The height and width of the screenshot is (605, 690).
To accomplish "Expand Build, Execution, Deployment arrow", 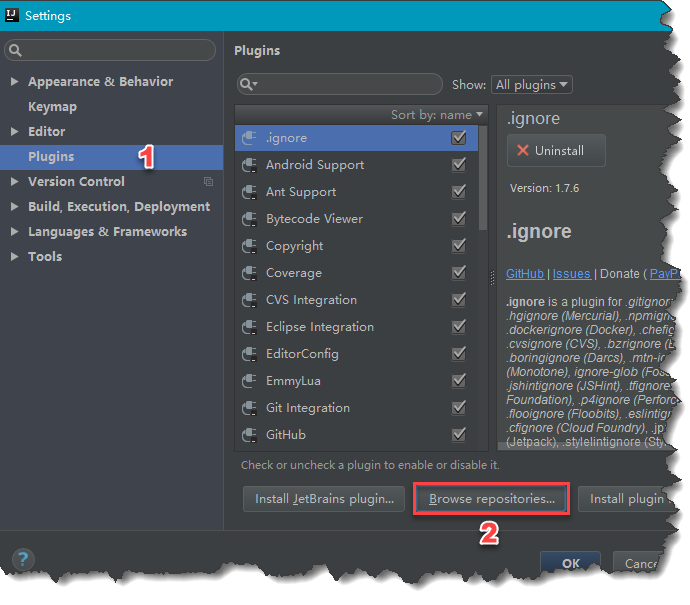I will pyautogui.click(x=14, y=206).
